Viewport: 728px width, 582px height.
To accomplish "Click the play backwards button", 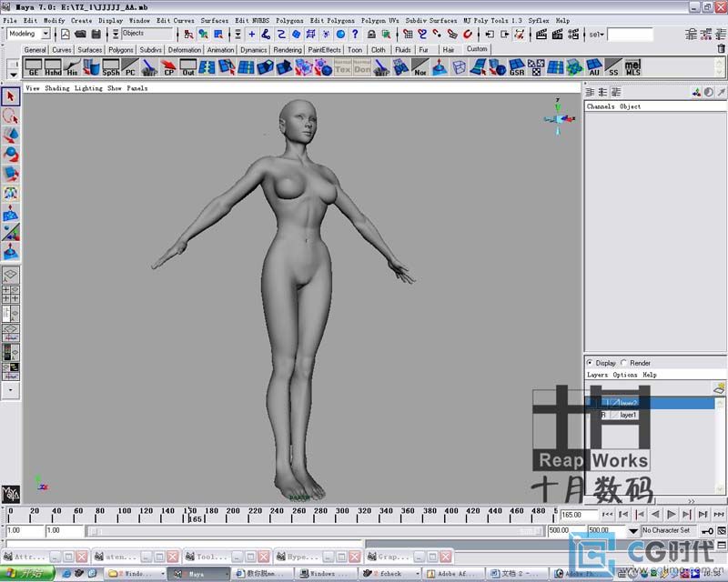I will point(655,514).
